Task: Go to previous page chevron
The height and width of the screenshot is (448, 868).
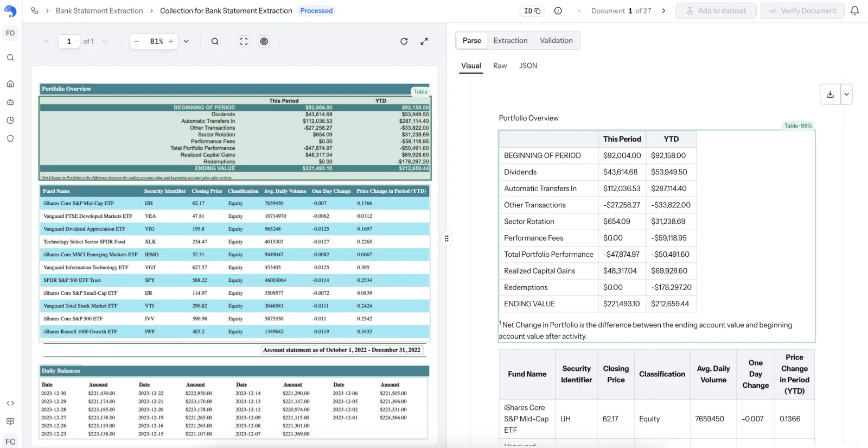Action: click(47, 41)
